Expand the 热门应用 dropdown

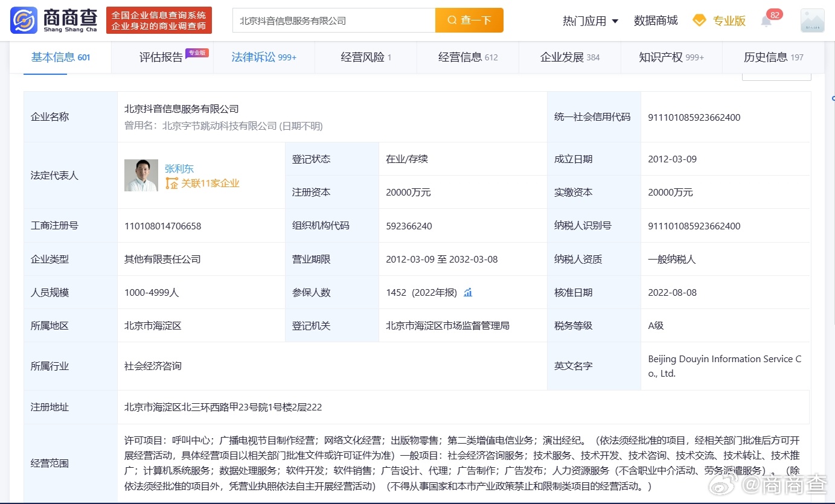tap(590, 21)
